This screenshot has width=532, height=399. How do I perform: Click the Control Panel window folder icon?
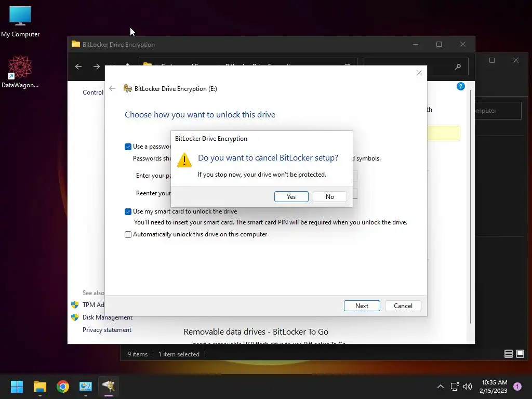[x=76, y=45]
